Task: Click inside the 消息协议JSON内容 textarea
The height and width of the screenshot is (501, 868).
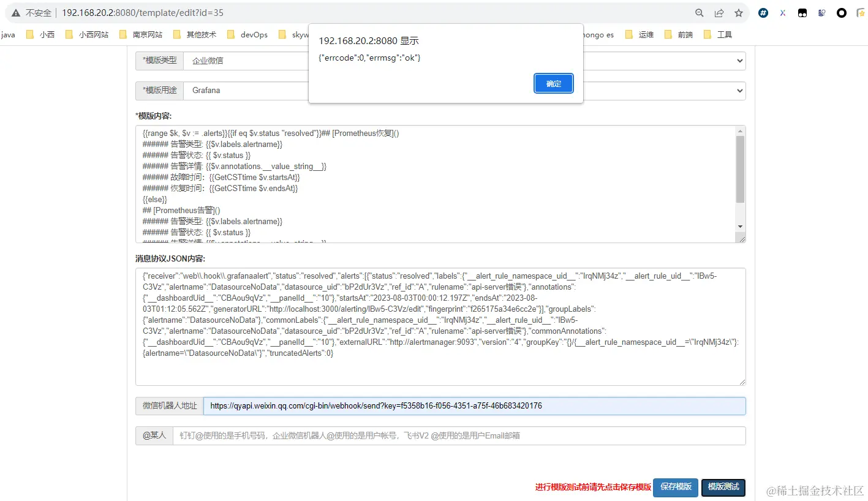Action: tap(440, 326)
